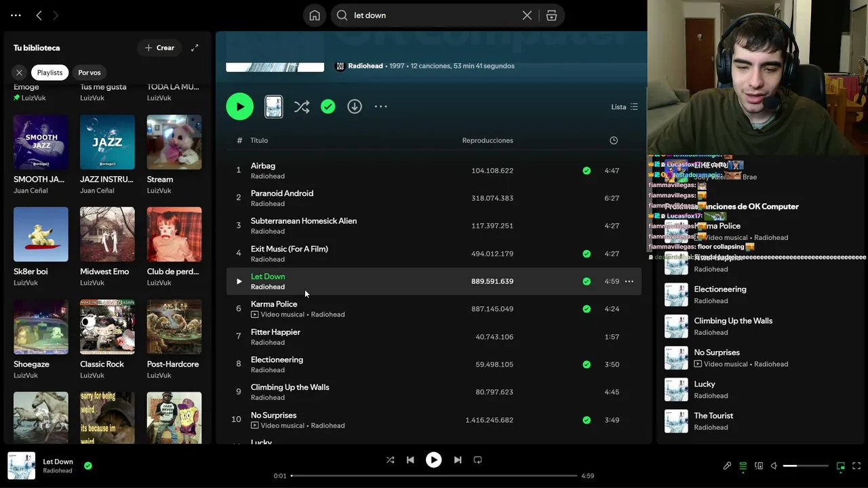Select the Subterranean Homesick Alien track
This screenshot has width=868, height=488.
(304, 221)
